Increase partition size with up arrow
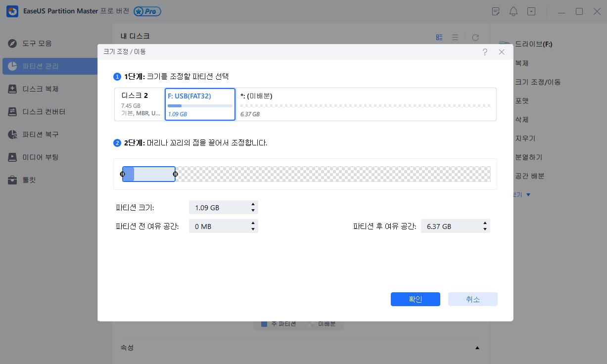This screenshot has width=607, height=364. click(x=253, y=205)
